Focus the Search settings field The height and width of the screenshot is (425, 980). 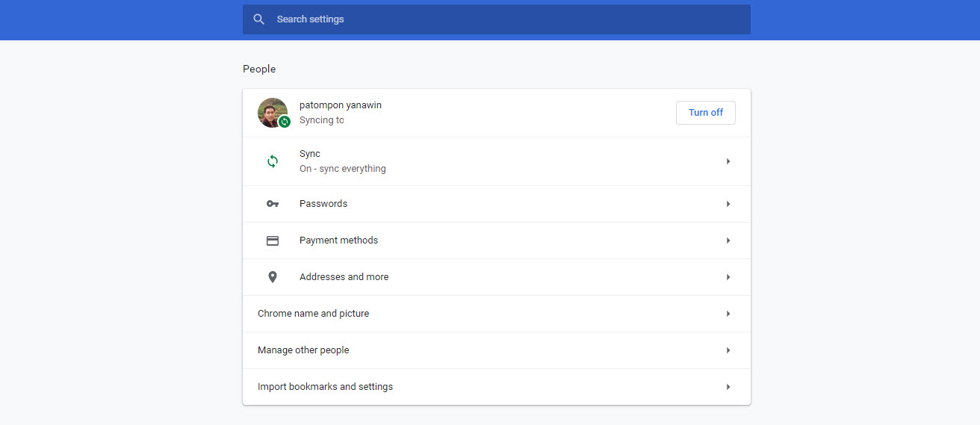[497, 19]
